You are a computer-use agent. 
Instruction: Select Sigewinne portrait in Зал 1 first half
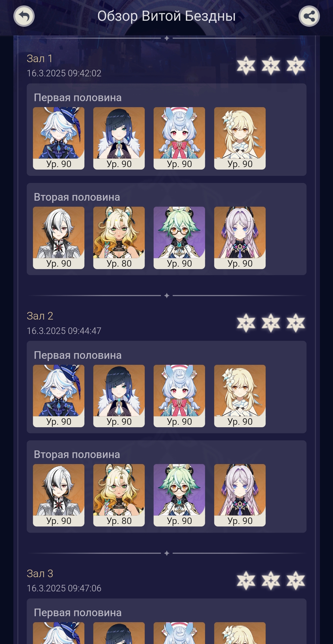pos(179,138)
